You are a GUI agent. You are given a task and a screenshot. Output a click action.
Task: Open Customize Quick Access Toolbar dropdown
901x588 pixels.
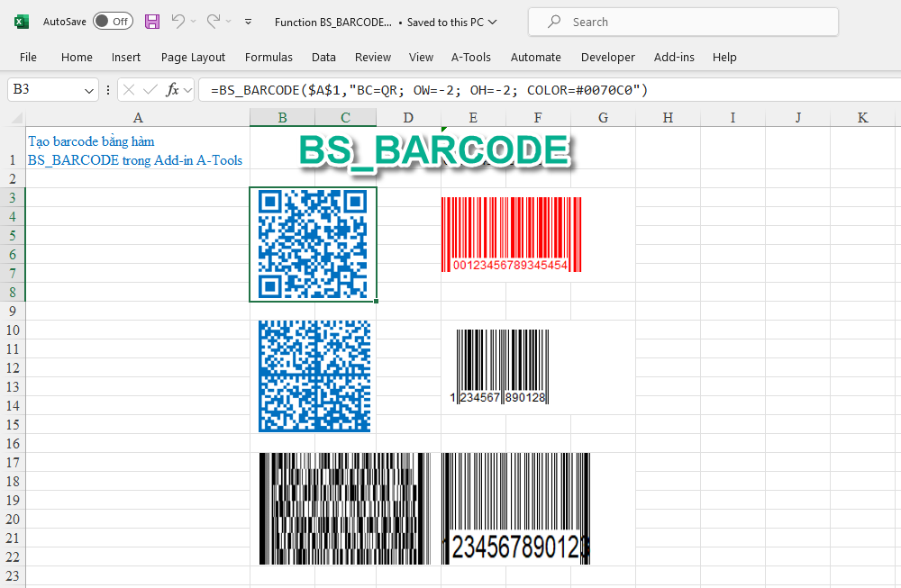click(x=249, y=22)
